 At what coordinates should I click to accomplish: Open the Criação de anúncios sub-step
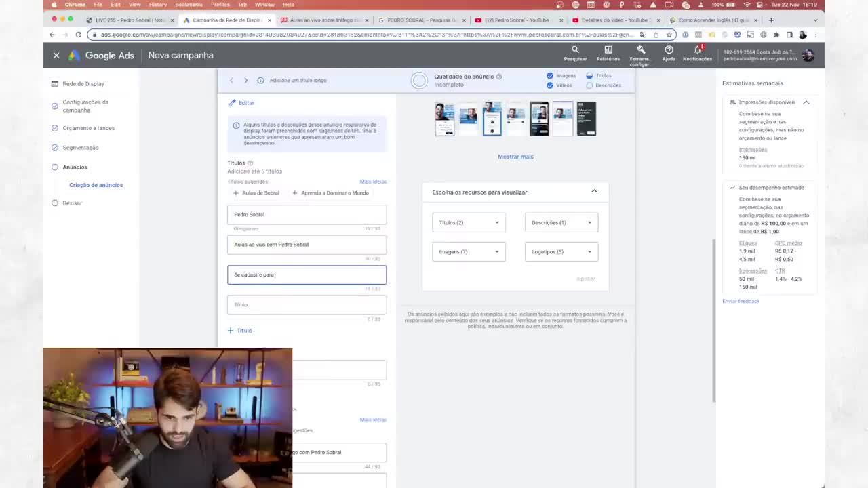pos(96,185)
